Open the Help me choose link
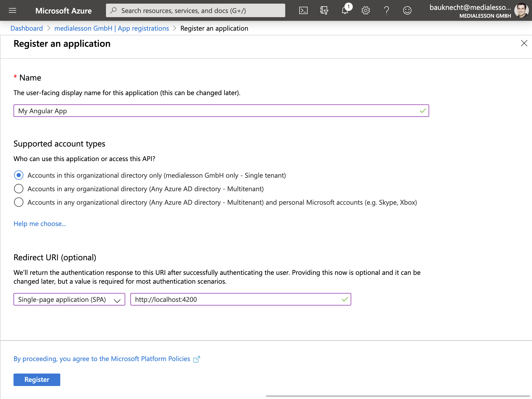Viewport: 532px width, 399px height. (x=40, y=224)
